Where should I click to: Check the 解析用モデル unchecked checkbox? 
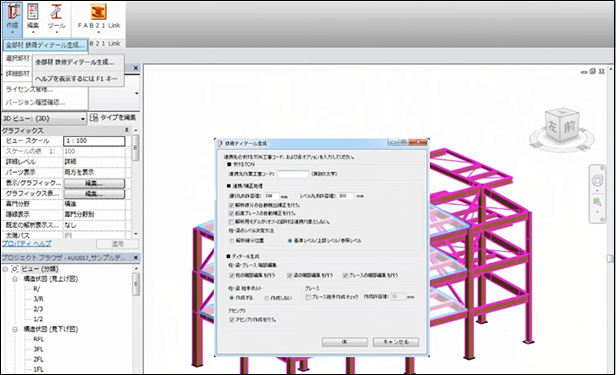click(x=231, y=222)
